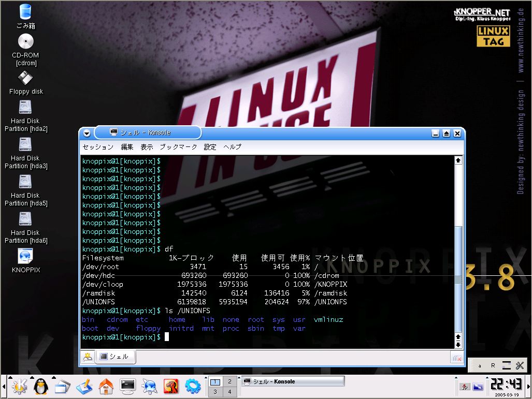Viewport: 532px width, 399px height.
Task: Click the close session icon in Konsole
Action: point(457,358)
